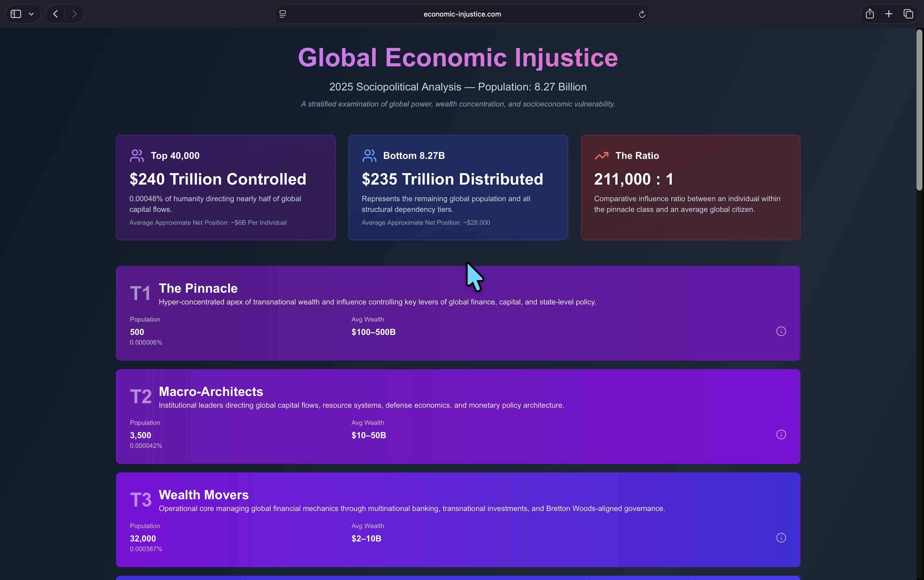Click the T3 tier label
The width and height of the screenshot is (924, 580).
[141, 500]
